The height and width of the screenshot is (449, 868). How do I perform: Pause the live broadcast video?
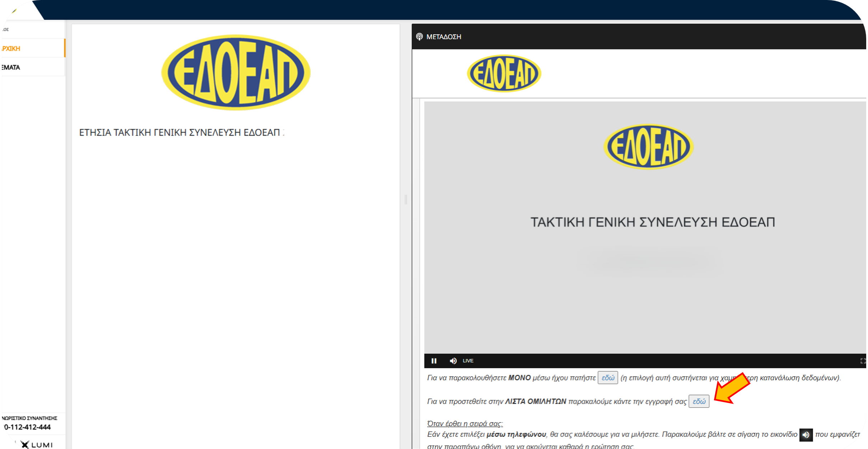point(434,361)
